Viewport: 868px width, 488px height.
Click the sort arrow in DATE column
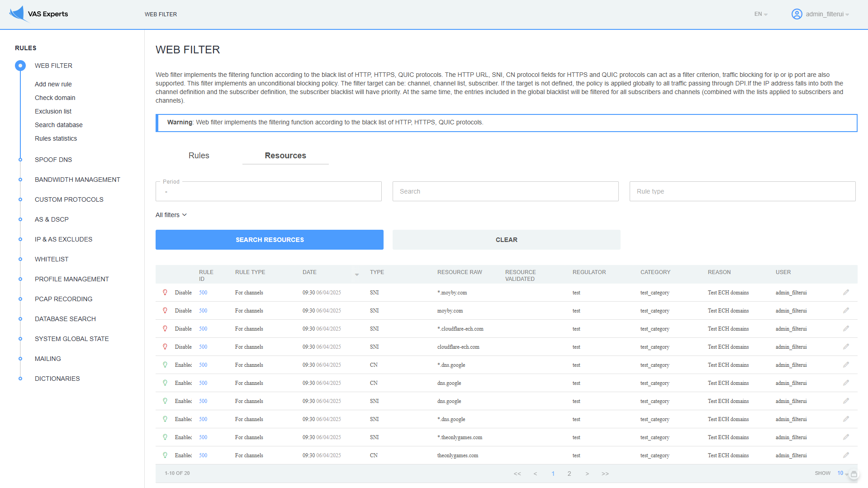pyautogui.click(x=357, y=275)
